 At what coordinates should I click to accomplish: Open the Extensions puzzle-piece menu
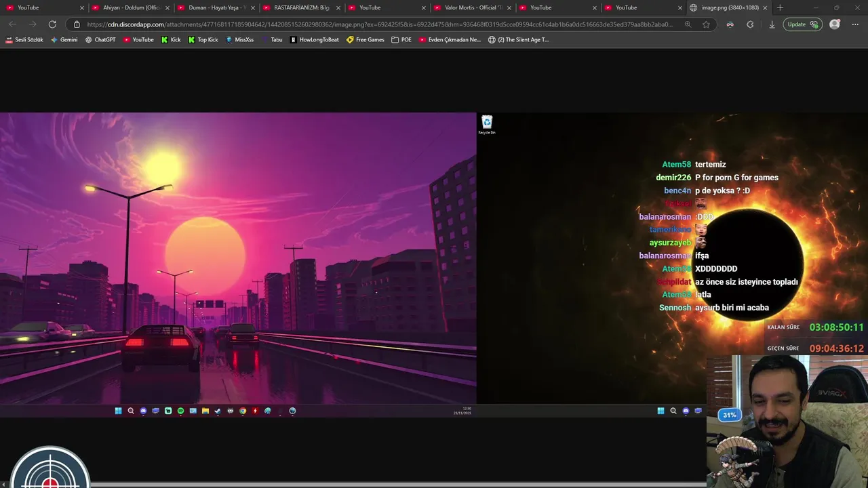tap(750, 24)
